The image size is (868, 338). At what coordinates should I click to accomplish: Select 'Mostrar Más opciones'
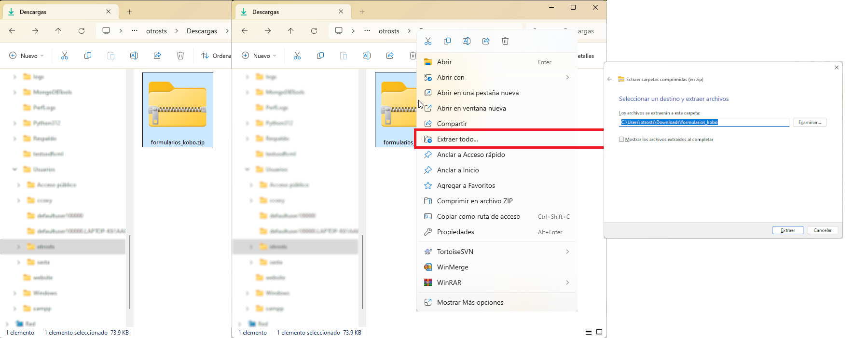[x=497, y=302]
